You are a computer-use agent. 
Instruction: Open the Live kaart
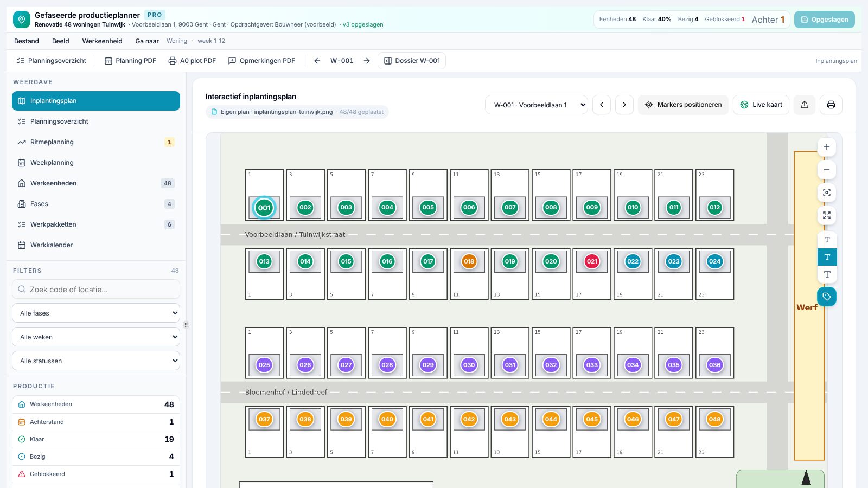[761, 105]
